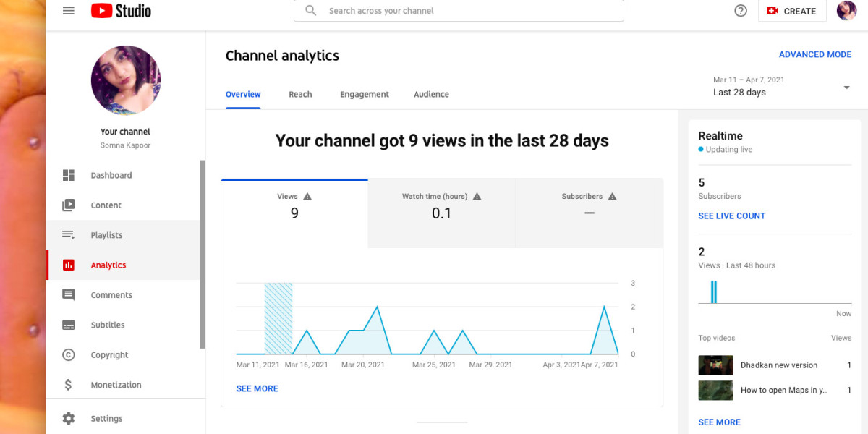
Task: Click the warning triangle beside Subscribers
Action: click(x=612, y=197)
